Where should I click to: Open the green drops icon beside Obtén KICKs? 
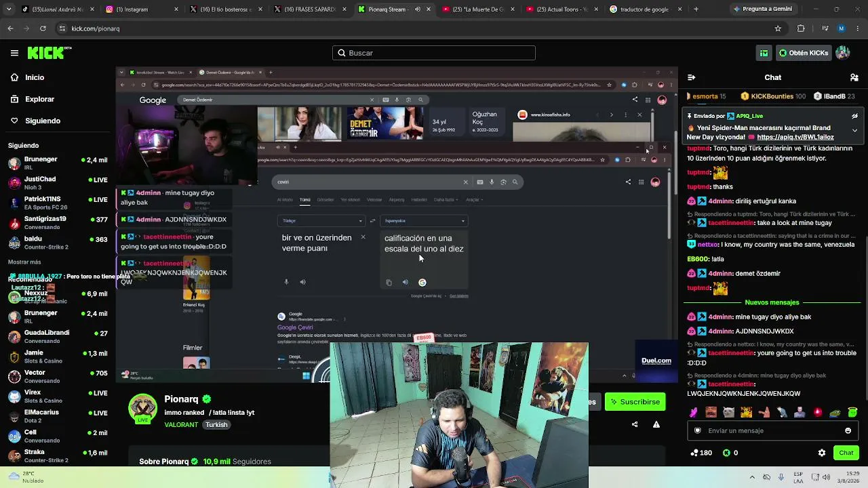point(764,53)
